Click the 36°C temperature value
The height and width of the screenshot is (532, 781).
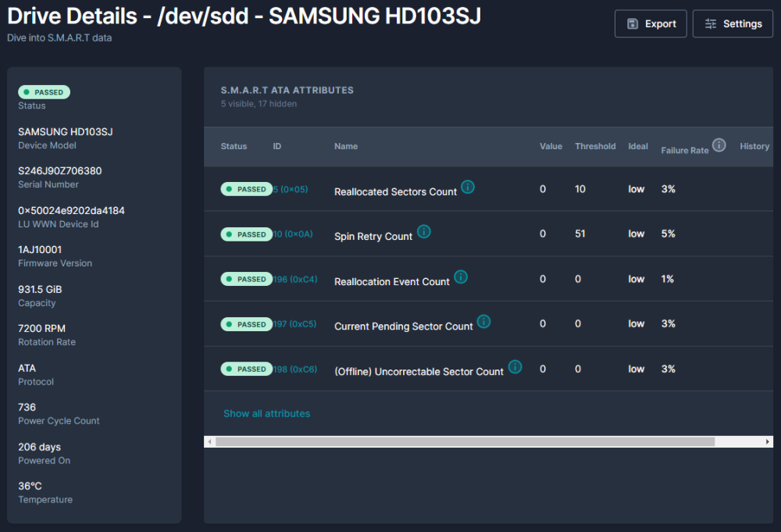coord(30,486)
